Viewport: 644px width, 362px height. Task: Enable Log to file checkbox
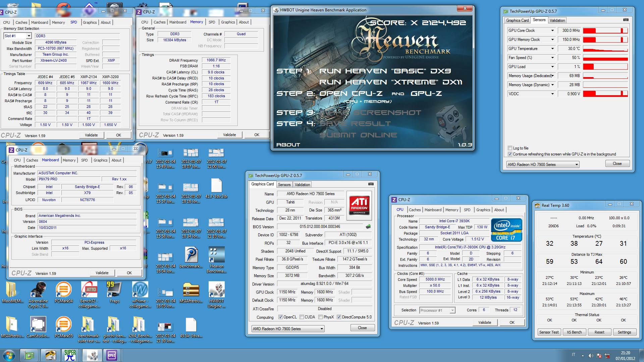[x=510, y=148]
